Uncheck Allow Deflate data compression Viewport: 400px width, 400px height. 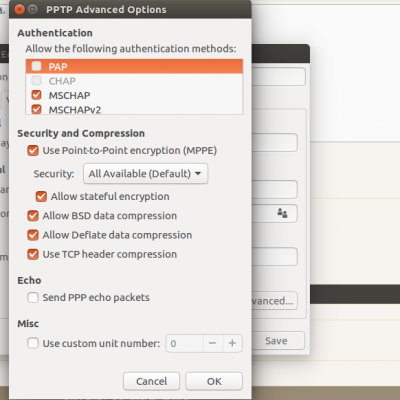(33, 235)
